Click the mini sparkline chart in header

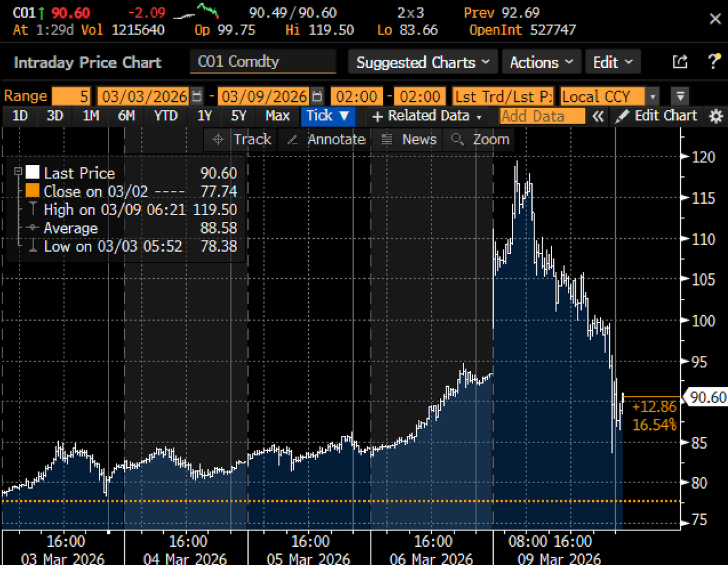195,12
